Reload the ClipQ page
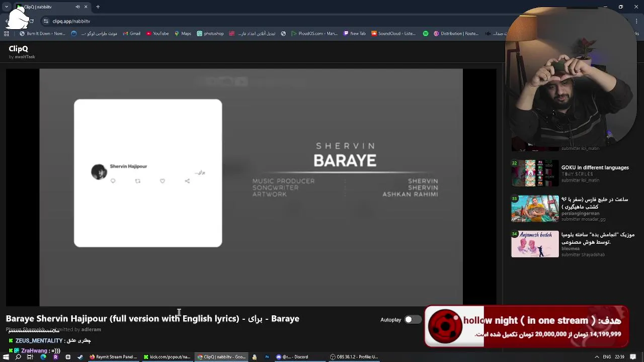644x362 pixels. pos(31,21)
